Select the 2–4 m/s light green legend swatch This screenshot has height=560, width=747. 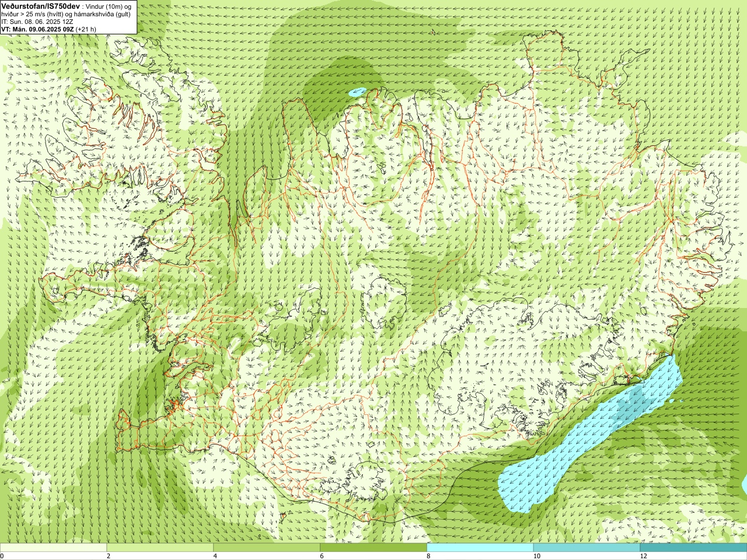(x=160, y=548)
